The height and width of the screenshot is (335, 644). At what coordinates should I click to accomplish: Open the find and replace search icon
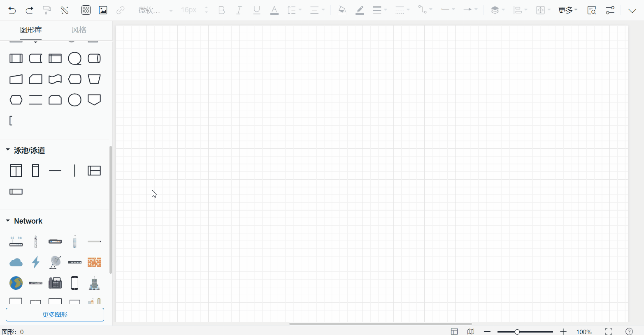[591, 10]
